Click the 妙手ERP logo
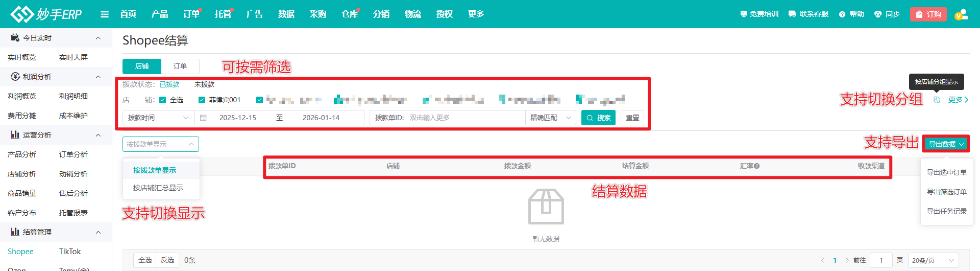 (x=46, y=14)
